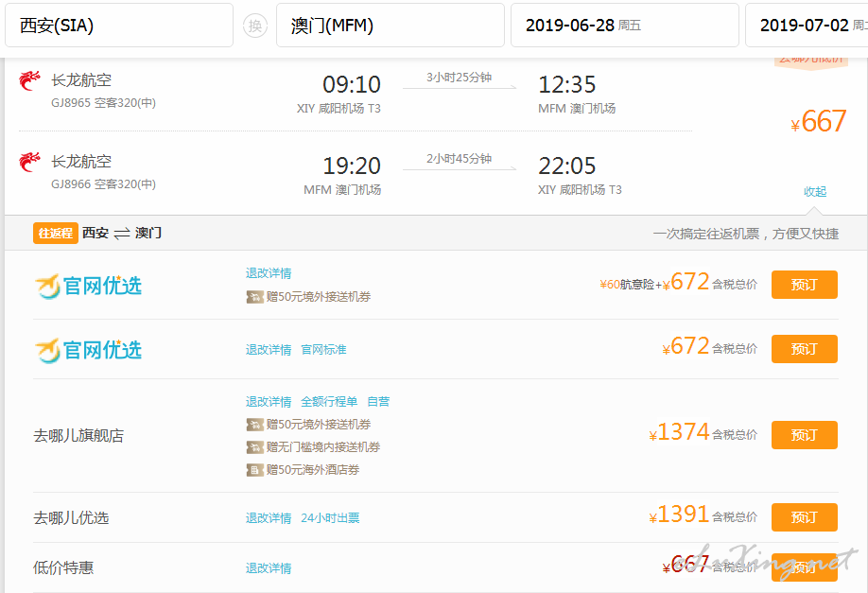The height and width of the screenshot is (593, 868).
Task: Click coupon icon beside 去哪儿旗舰店 赠50元境外接送机券
Action: 254,425
